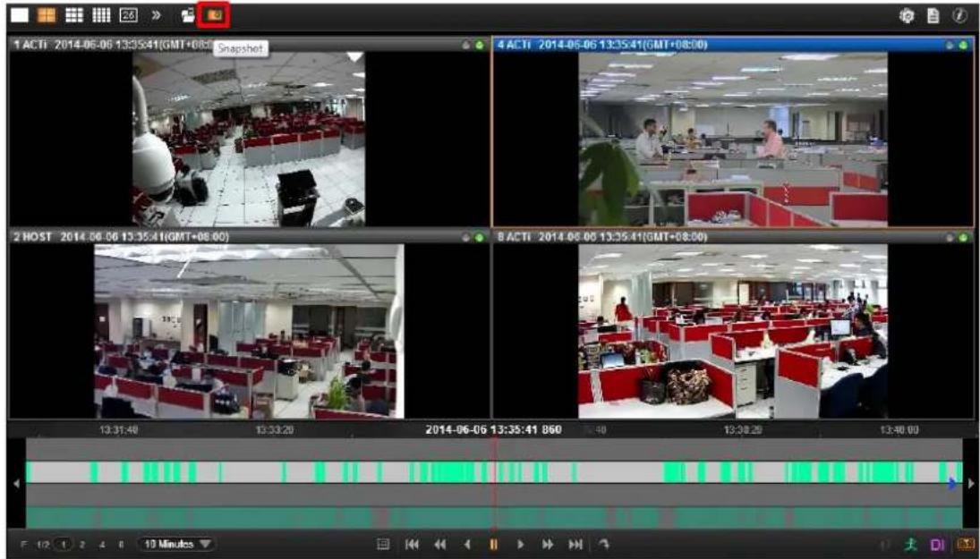Image resolution: width=980 pixels, height=559 pixels.
Task: Play forward
Action: click(x=520, y=545)
